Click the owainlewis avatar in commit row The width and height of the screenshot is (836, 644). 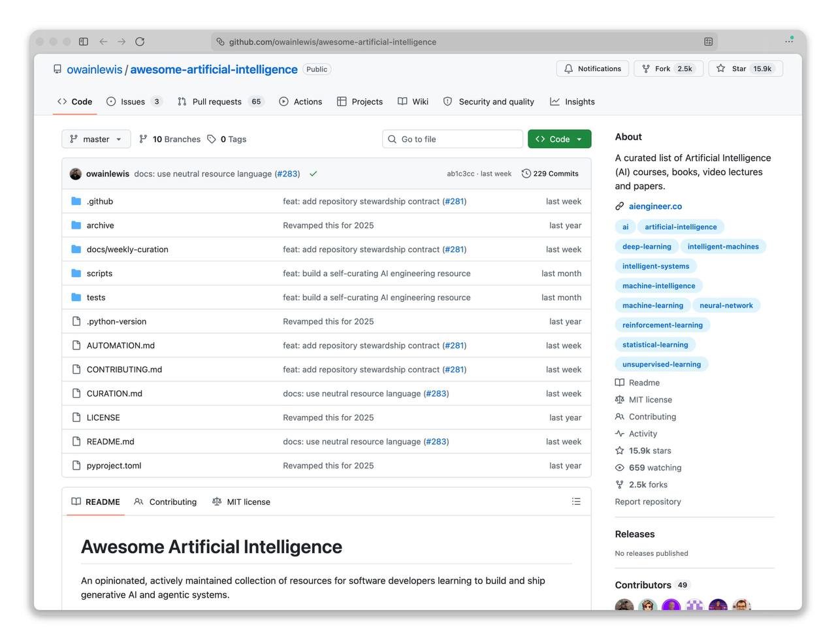click(x=76, y=174)
